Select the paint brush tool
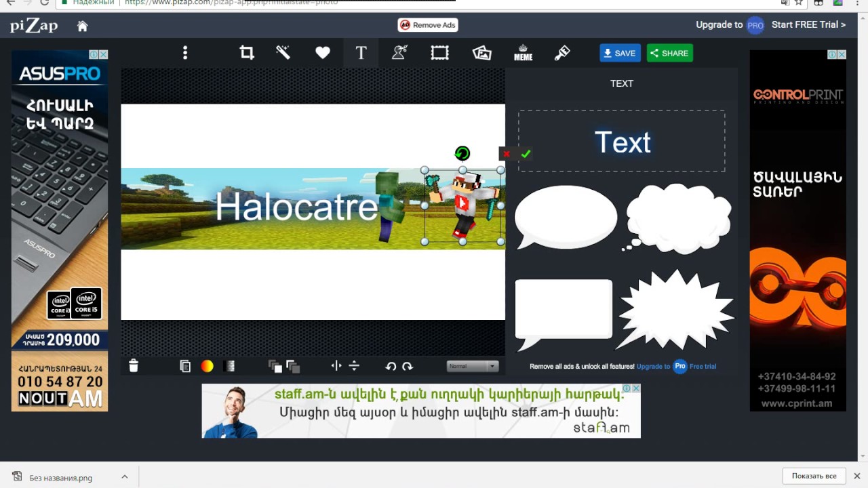The image size is (868, 488). click(x=562, y=52)
